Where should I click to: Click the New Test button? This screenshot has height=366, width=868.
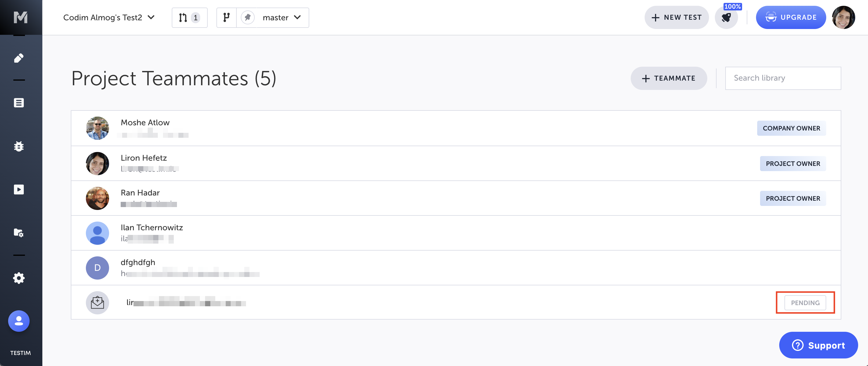tap(676, 17)
